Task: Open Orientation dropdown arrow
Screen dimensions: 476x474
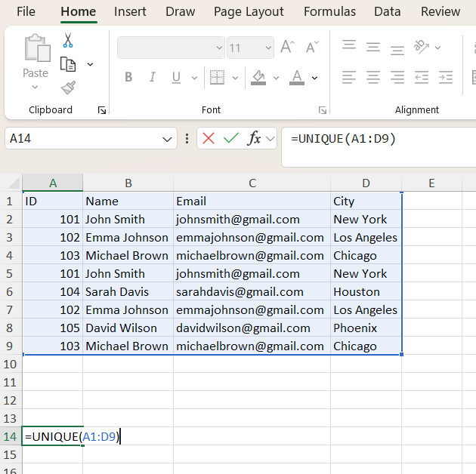Action: click(437, 48)
